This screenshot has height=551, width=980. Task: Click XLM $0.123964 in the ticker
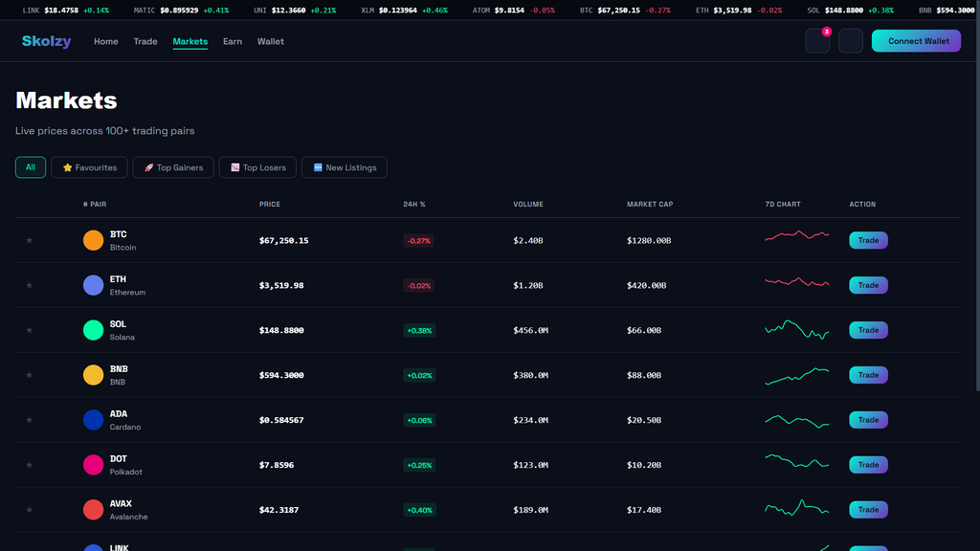pos(404,10)
